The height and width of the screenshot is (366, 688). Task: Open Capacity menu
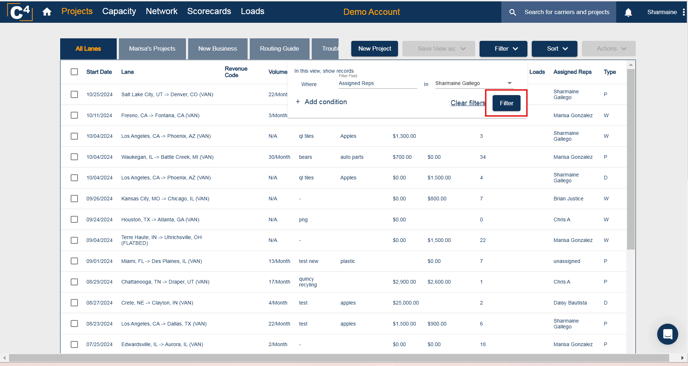tap(119, 11)
